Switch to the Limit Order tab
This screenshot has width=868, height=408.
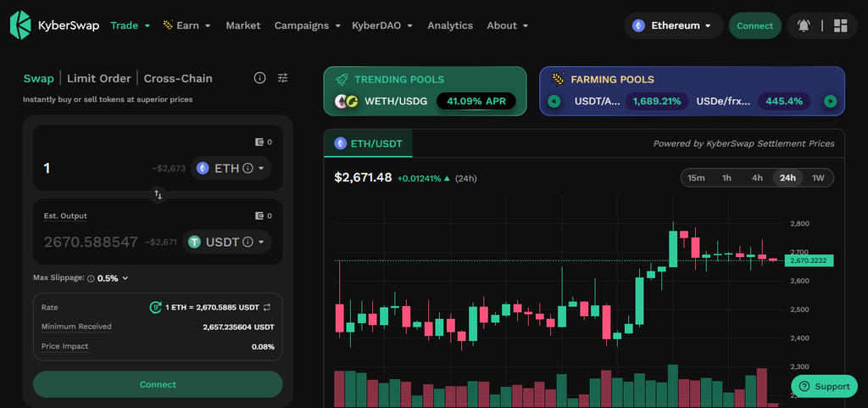coord(99,79)
